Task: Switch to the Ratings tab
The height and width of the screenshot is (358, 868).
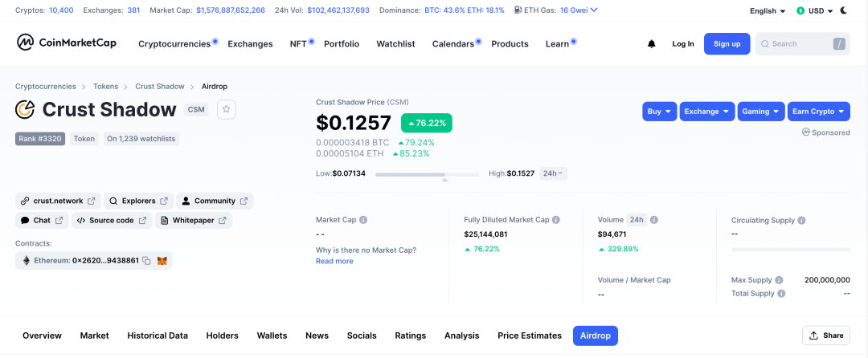Action: 411,336
